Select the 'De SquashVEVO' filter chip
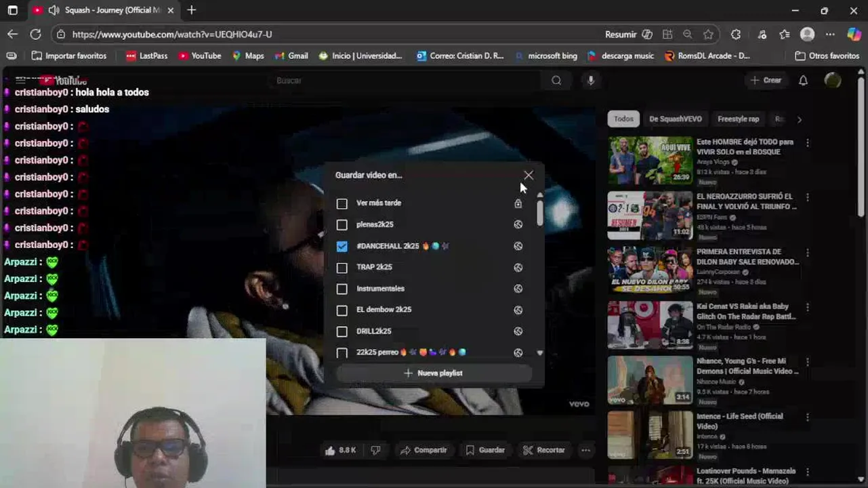 pyautogui.click(x=676, y=119)
